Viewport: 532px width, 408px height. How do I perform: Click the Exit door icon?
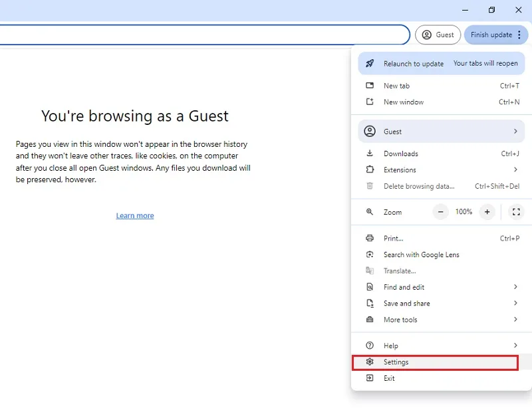pos(370,378)
